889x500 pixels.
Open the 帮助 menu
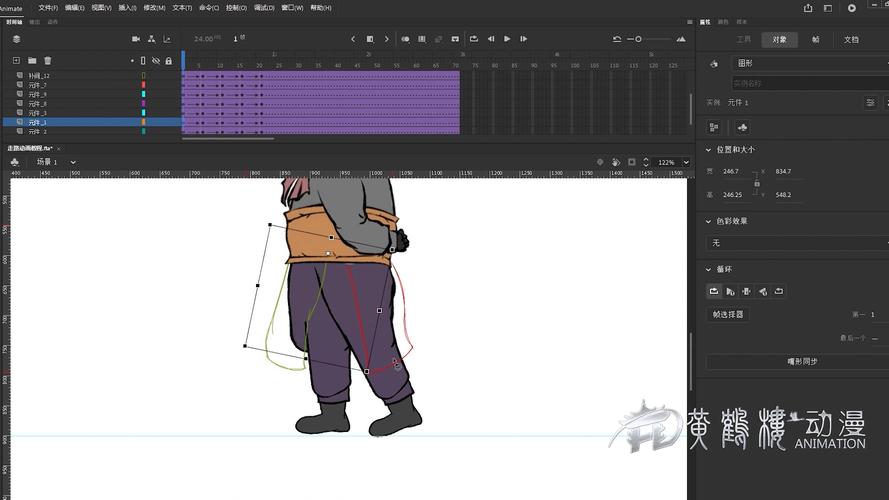coord(321,8)
